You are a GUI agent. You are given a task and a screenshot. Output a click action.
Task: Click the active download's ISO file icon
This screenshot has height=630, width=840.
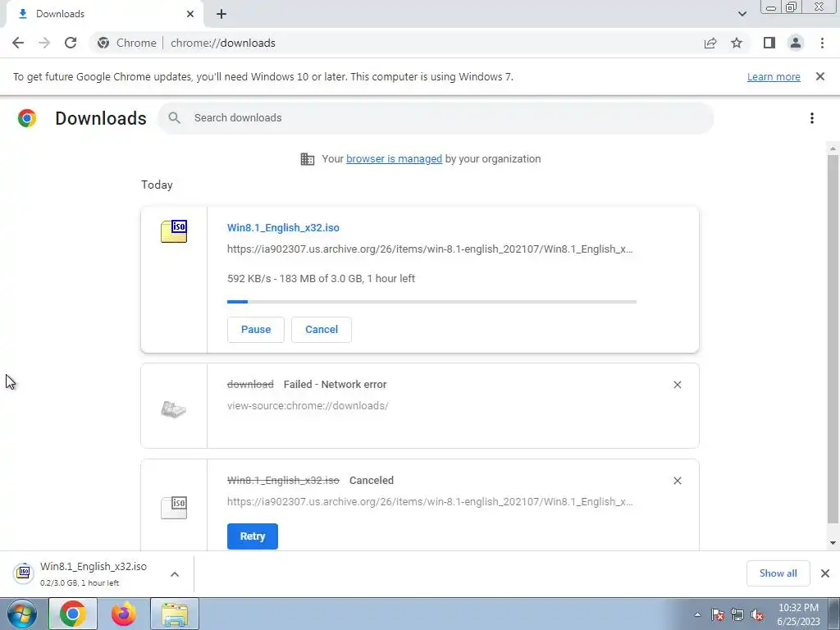pos(174,231)
